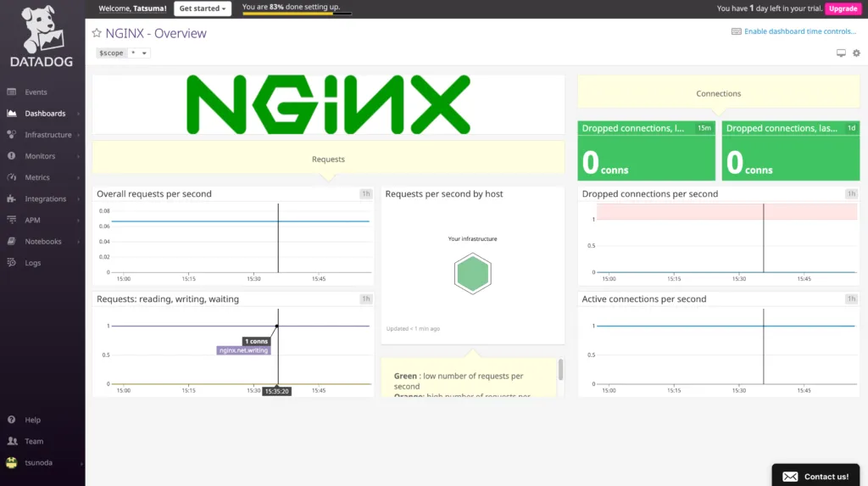Screen dimensions: 868x486
Task: Click the Infrastructure nodes icon
Action: coord(12,135)
